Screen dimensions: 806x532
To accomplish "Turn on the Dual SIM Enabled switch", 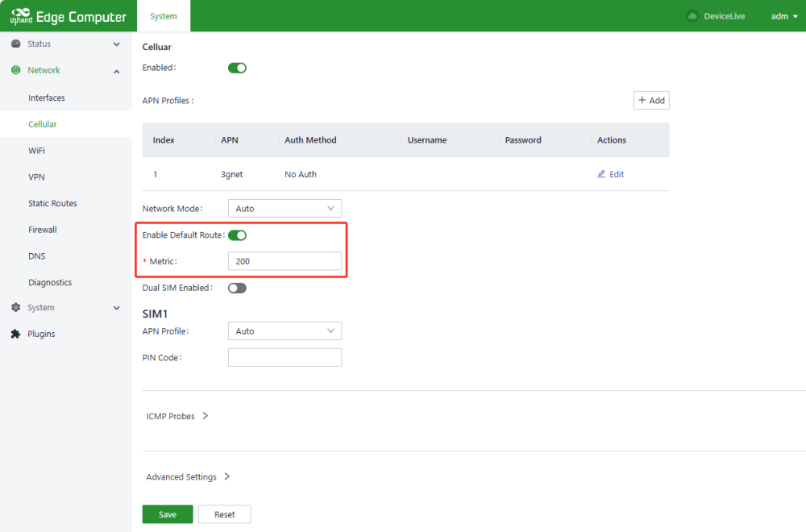I will point(237,288).
